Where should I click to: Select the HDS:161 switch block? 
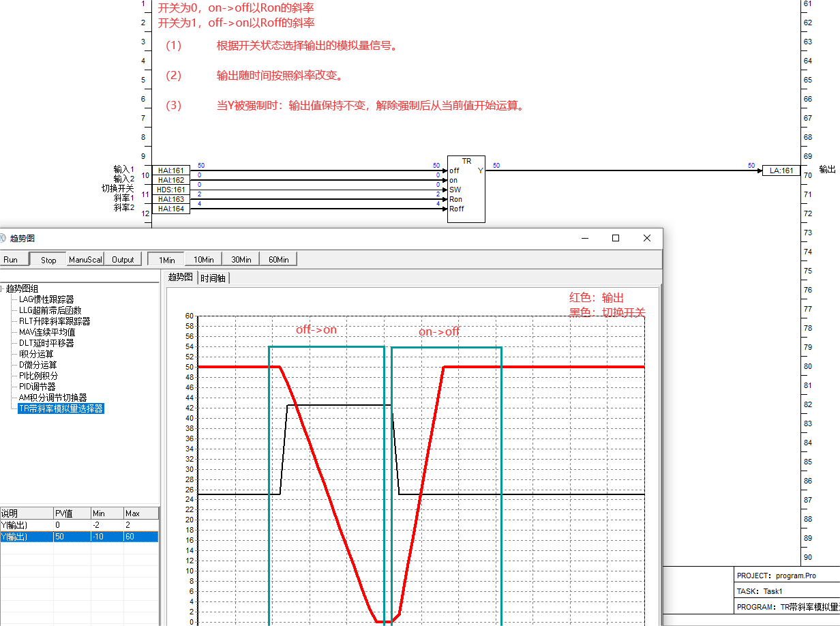171,190
